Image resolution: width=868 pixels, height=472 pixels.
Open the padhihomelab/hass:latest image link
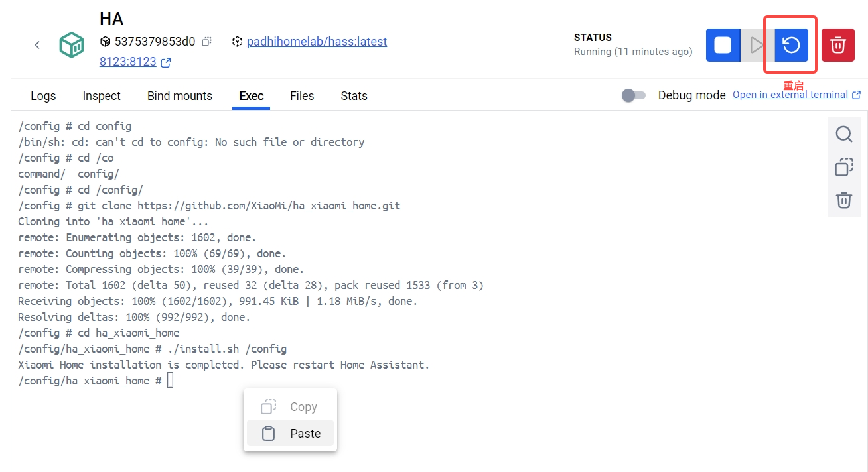click(x=317, y=42)
